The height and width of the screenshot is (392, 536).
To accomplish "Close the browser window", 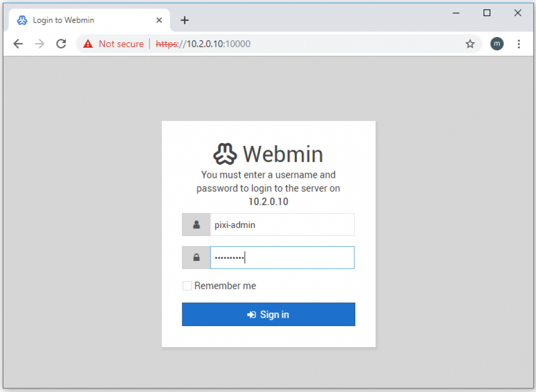I will point(518,13).
